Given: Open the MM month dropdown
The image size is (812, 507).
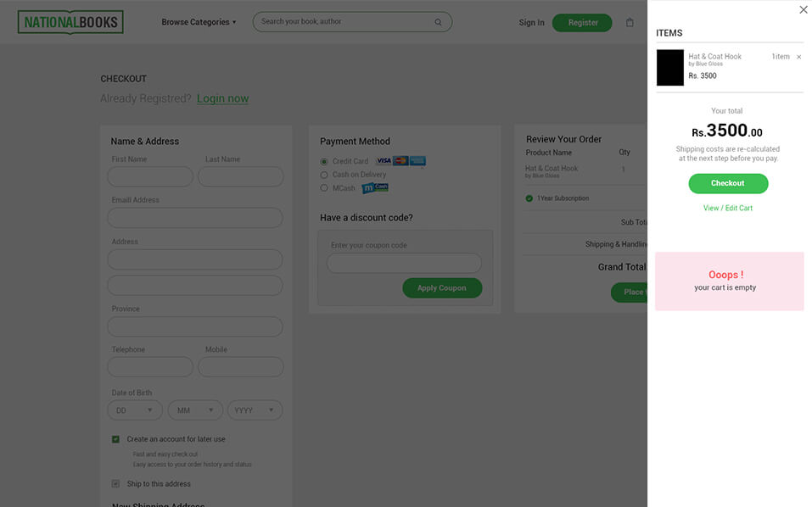Looking at the screenshot, I should pyautogui.click(x=195, y=410).
